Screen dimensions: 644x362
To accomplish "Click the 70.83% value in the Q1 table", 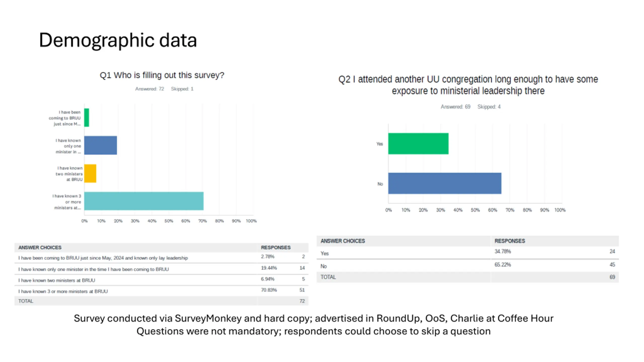I will point(269,290).
